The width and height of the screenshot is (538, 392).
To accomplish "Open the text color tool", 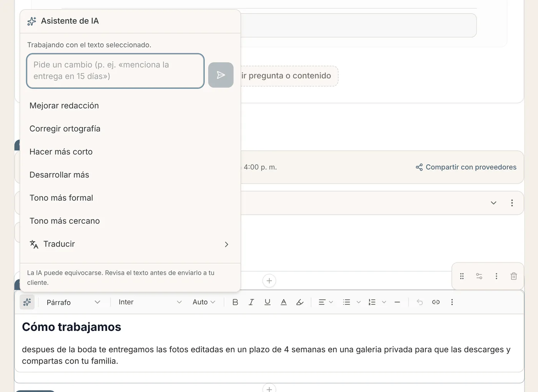I will point(284,302).
